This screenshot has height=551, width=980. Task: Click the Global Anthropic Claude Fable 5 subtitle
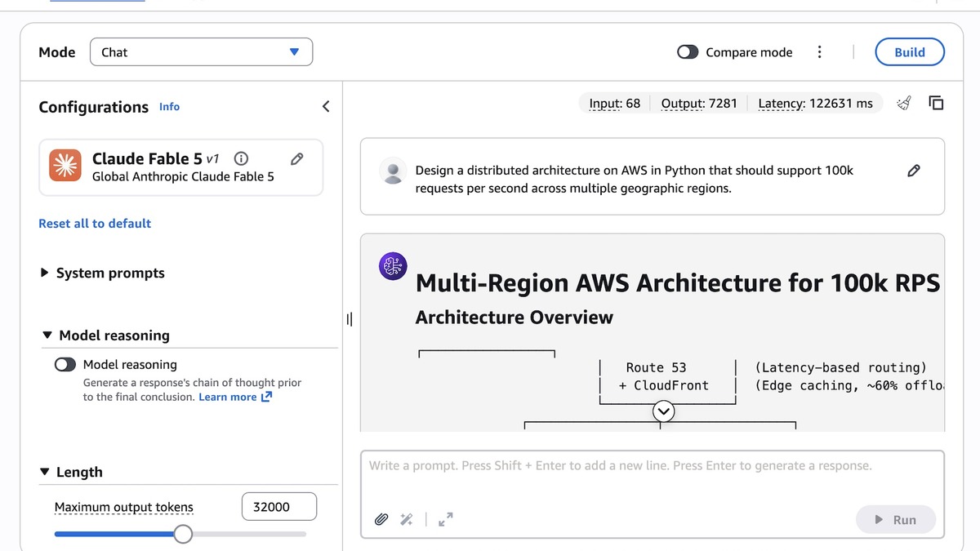pos(183,176)
